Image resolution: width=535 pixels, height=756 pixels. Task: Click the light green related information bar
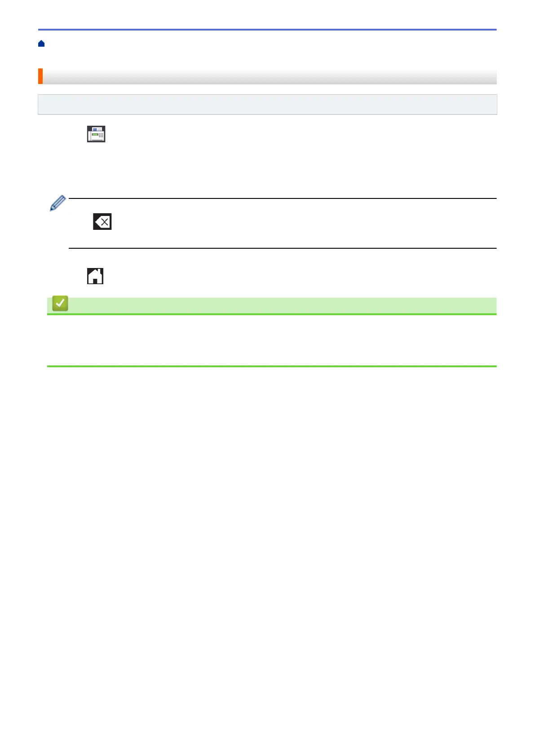[x=272, y=305]
